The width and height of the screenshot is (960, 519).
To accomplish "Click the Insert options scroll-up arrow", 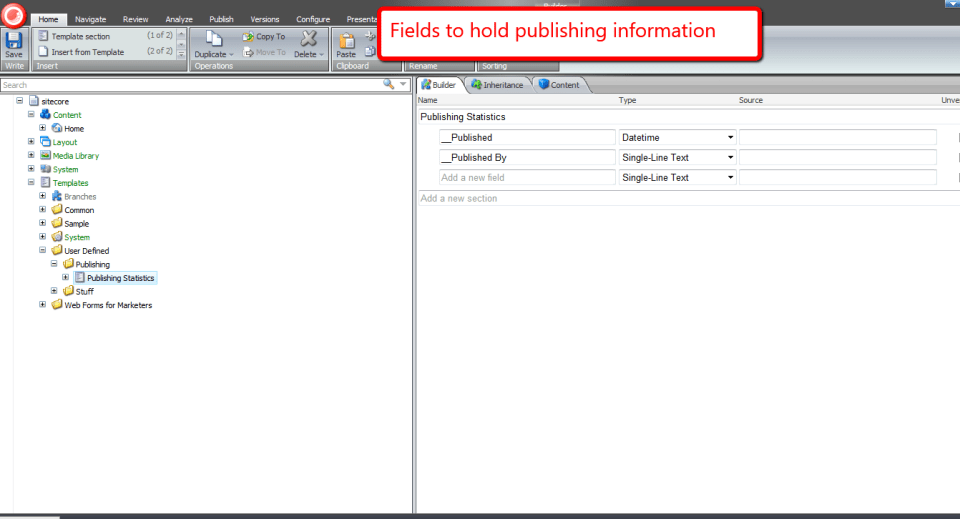I will pos(181,34).
